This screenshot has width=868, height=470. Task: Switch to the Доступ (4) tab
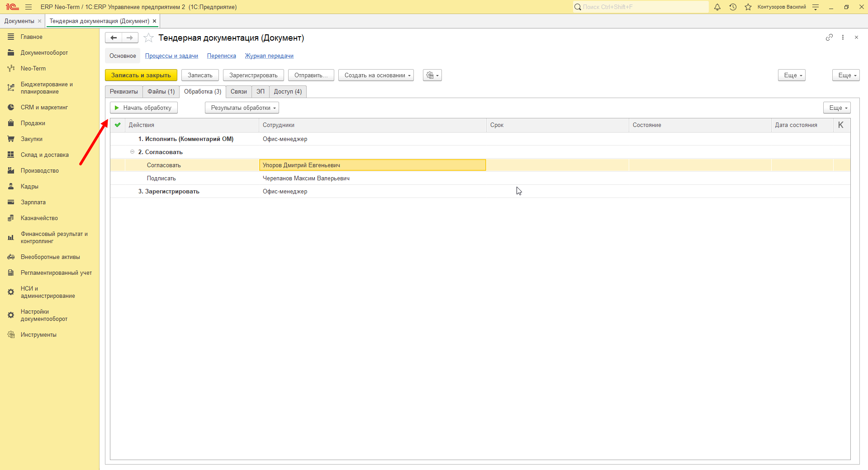point(288,92)
